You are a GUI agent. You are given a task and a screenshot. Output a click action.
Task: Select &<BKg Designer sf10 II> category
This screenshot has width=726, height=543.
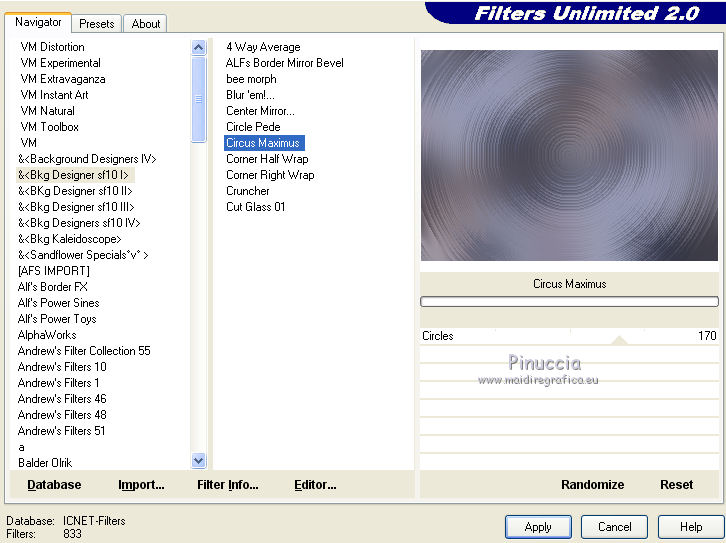(75, 191)
